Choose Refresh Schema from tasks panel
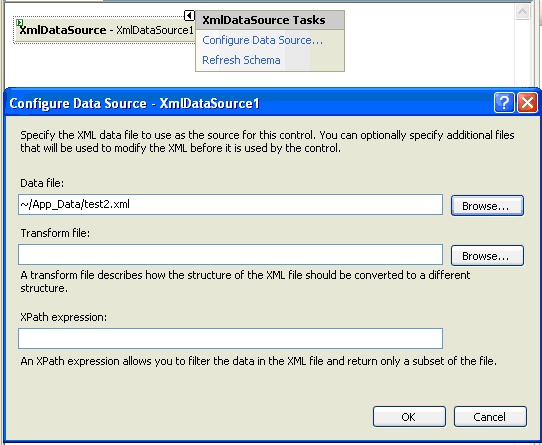The width and height of the screenshot is (542, 445). click(x=241, y=60)
